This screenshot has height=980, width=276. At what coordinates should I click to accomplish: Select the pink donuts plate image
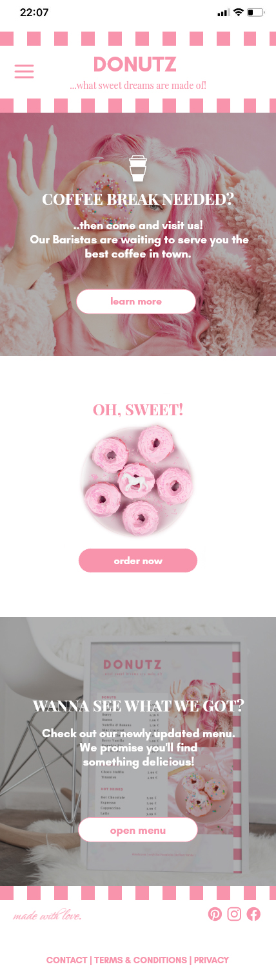[137, 481]
